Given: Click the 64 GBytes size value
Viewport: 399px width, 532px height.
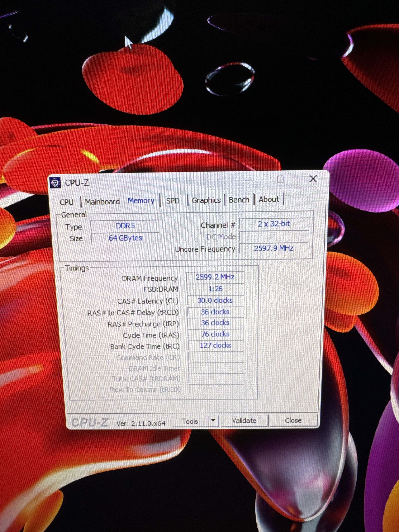Looking at the screenshot, I should pyautogui.click(x=125, y=238).
